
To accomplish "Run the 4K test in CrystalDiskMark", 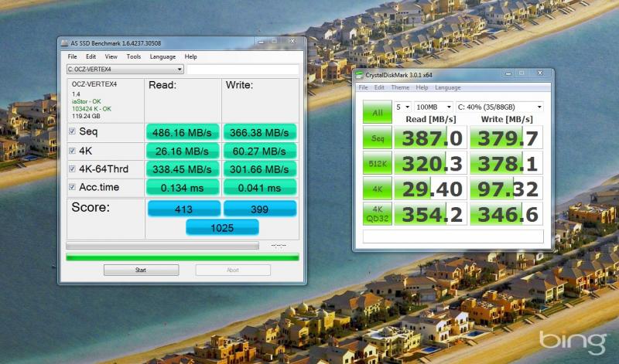I will tap(378, 188).
